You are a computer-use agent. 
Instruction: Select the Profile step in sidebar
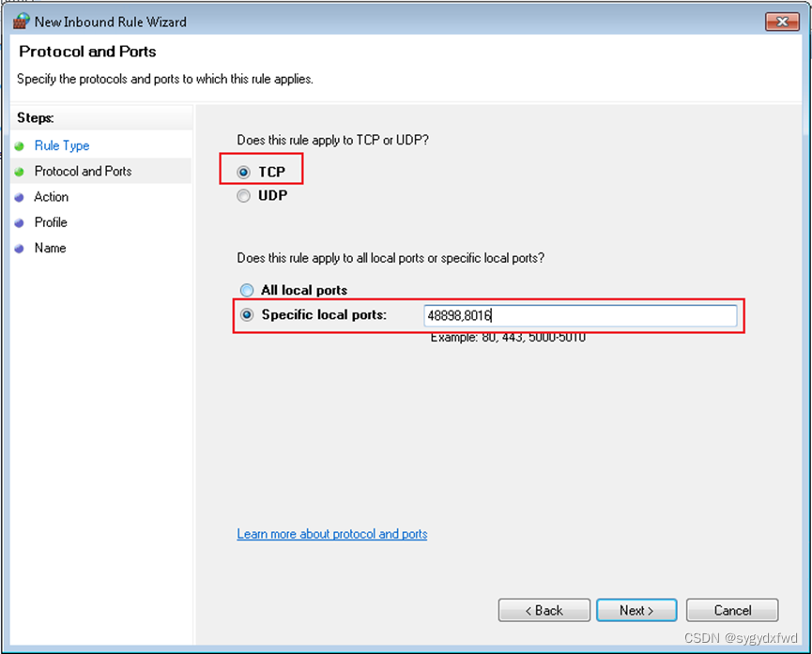(x=51, y=222)
